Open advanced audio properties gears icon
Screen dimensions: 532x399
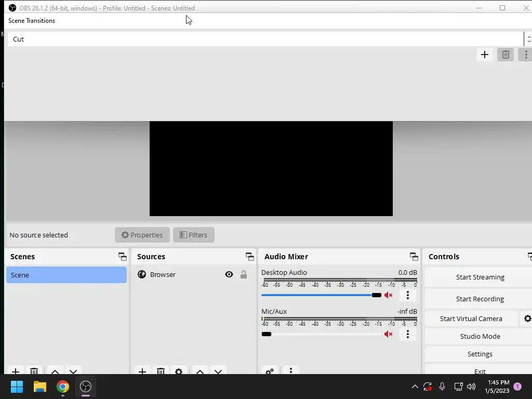coord(270,370)
